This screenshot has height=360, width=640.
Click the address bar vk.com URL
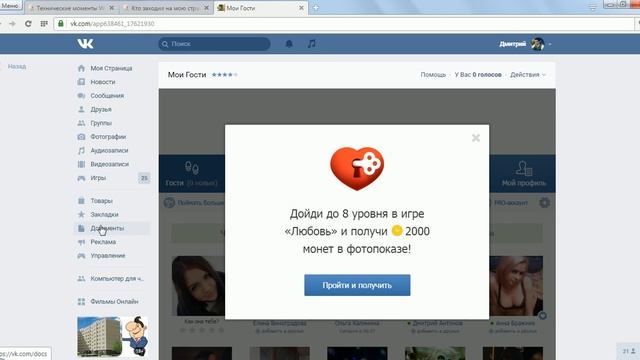pos(112,24)
